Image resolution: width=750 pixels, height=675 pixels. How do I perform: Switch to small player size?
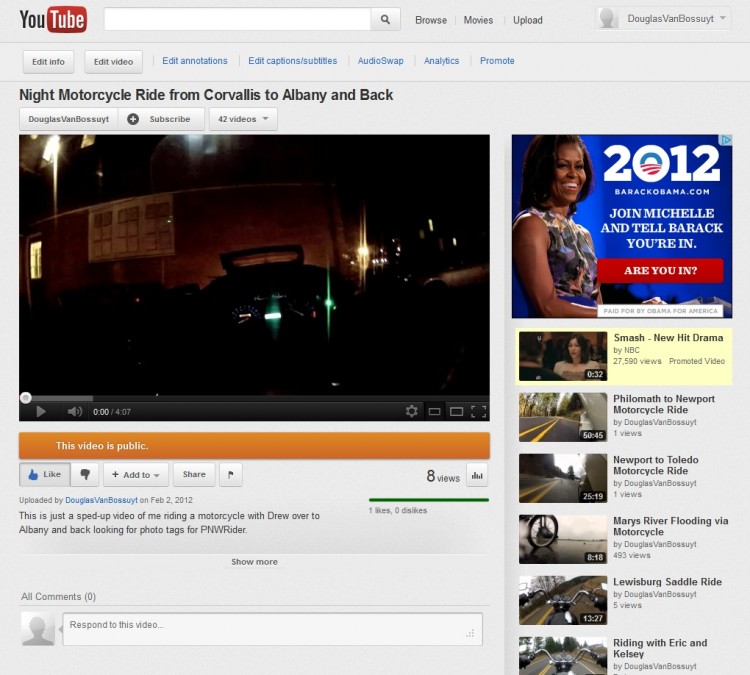pos(434,412)
